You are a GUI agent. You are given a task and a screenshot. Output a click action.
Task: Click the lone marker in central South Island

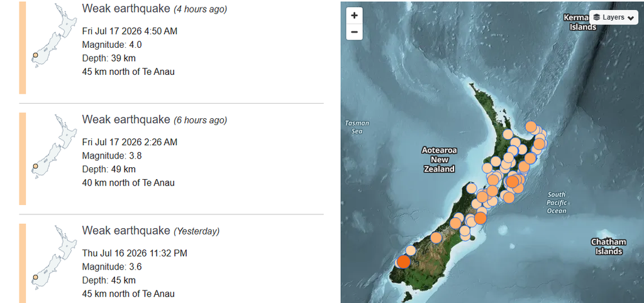(436, 238)
